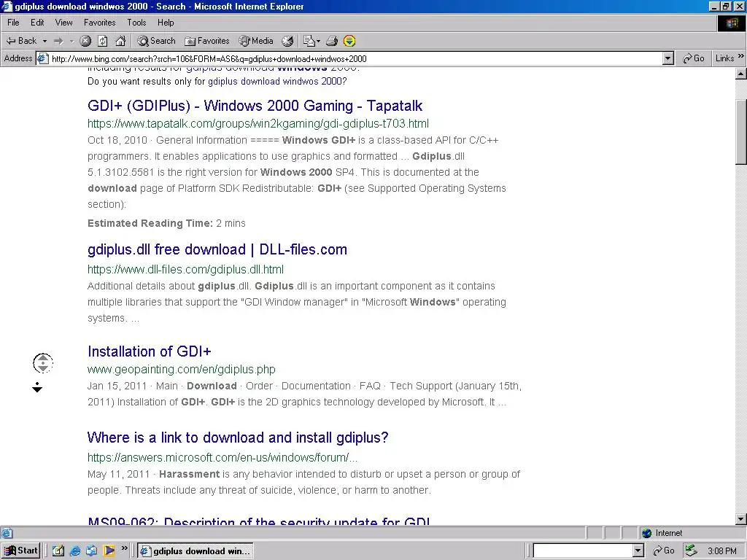Viewport: 747px width, 560px height.
Task: Expand the quick launch overflow chevron
Action: pyautogui.click(x=124, y=548)
